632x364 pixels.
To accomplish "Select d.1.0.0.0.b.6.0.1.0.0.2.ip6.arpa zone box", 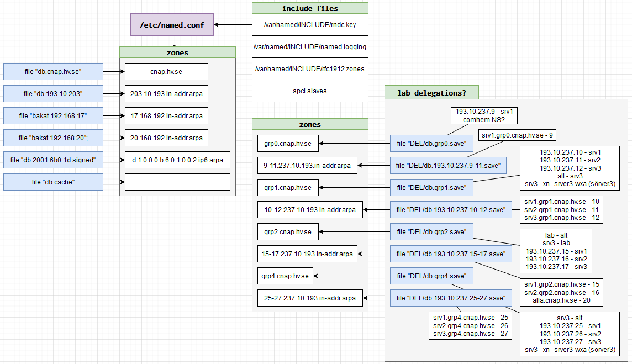I will (x=177, y=160).
